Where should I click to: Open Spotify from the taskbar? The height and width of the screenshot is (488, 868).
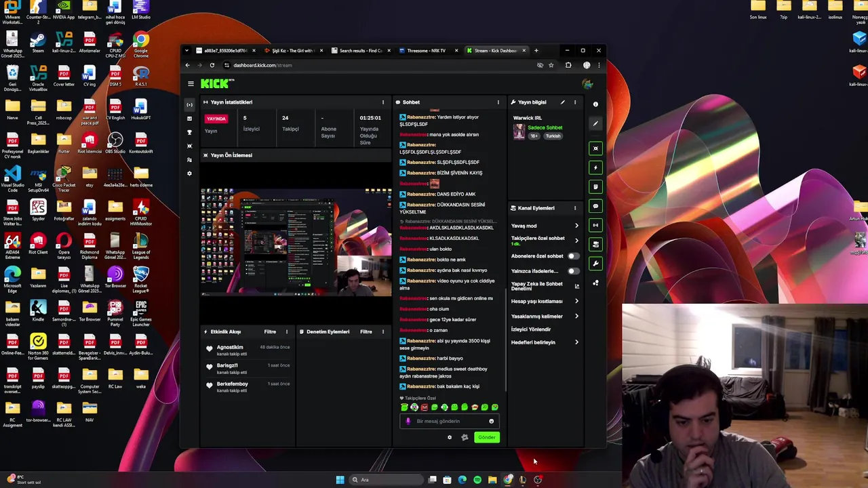pos(477,480)
